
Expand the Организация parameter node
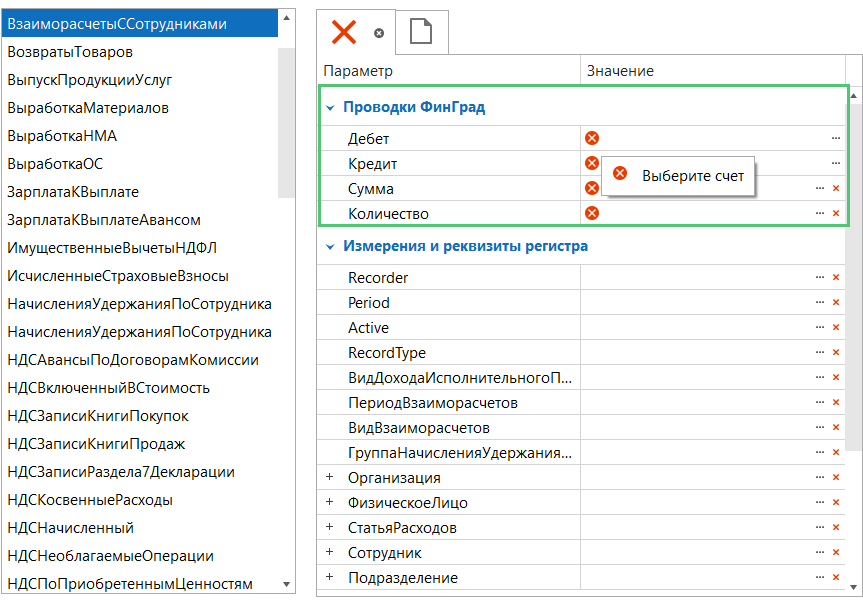330,477
